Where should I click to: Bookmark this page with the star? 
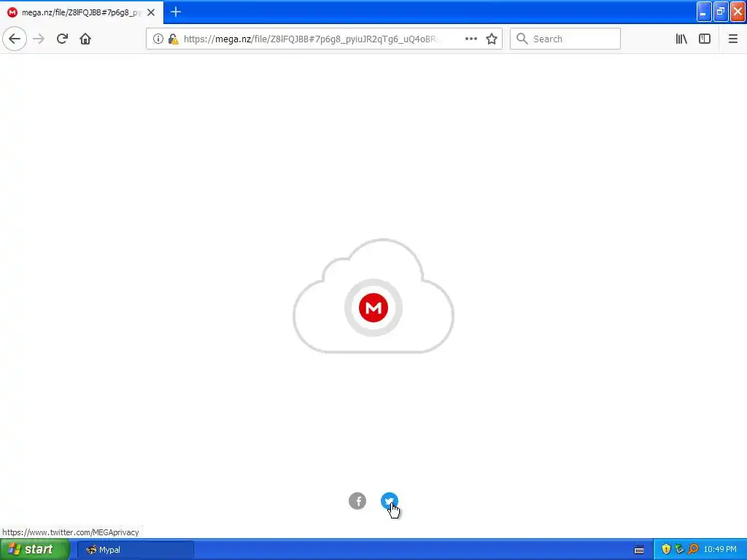point(492,39)
